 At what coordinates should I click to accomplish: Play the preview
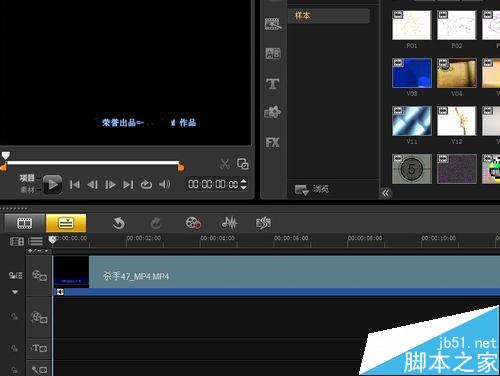52,184
